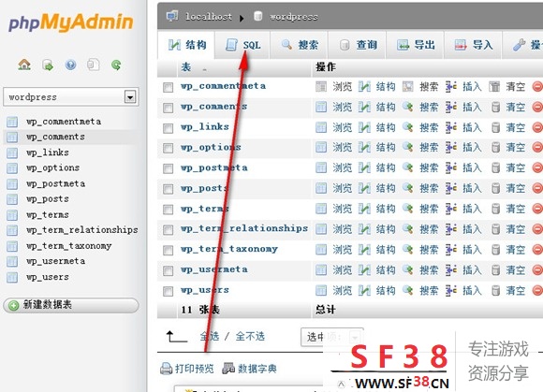543x392 pixels.
Task: Select wp_comments in the sidebar tree
Action: (x=55, y=137)
